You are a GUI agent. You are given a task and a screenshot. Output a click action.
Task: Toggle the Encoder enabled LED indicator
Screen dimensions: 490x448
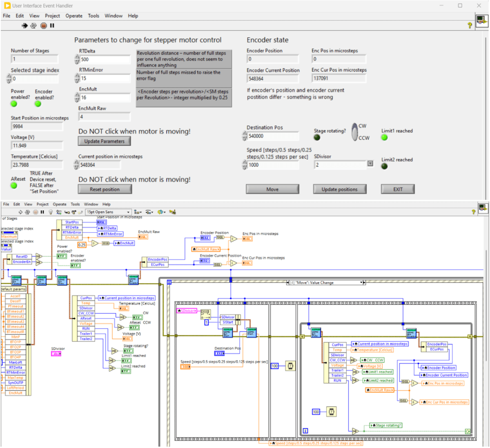coord(38,104)
